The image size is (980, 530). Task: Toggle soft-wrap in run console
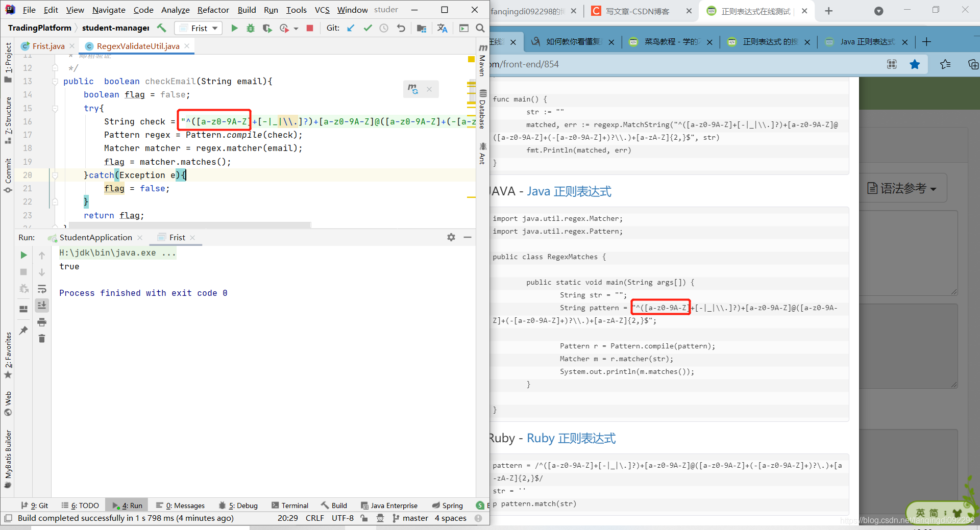(x=42, y=289)
